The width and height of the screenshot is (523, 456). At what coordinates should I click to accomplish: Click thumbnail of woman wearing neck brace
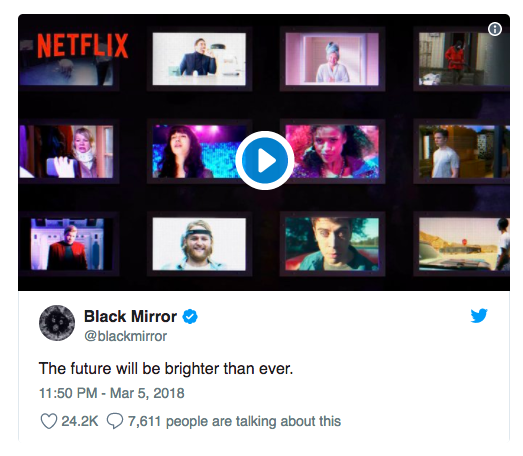(66, 151)
